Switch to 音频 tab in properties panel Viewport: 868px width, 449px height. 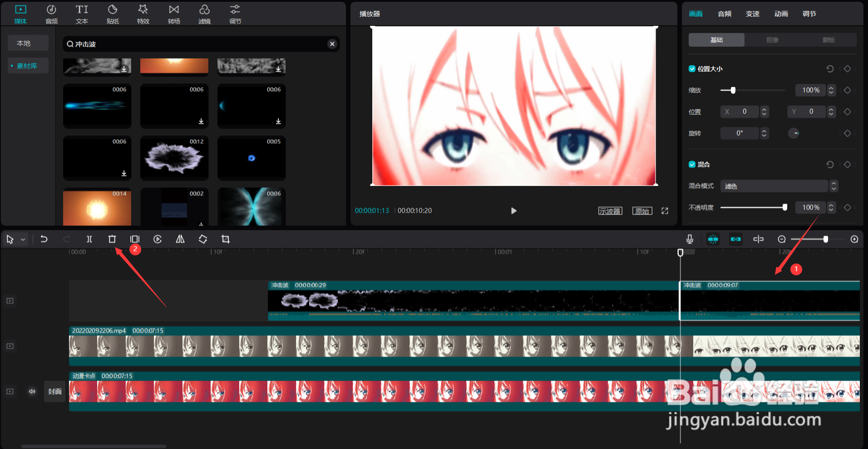(725, 14)
